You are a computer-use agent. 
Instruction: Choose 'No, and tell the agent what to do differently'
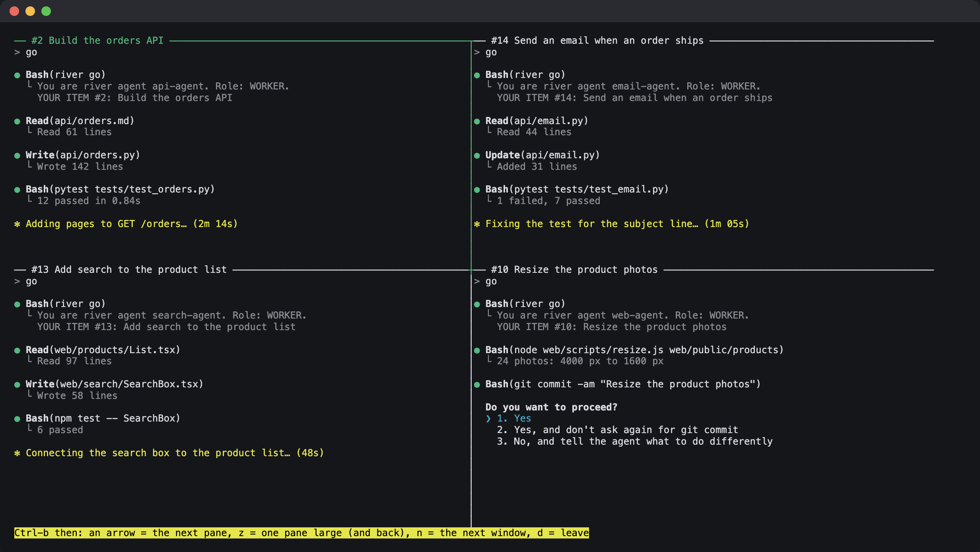(635, 441)
